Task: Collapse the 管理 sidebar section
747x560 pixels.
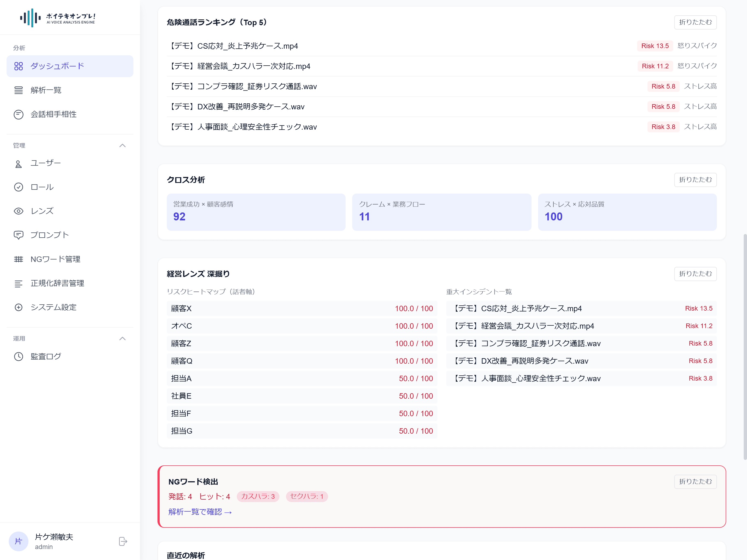Action: click(122, 145)
